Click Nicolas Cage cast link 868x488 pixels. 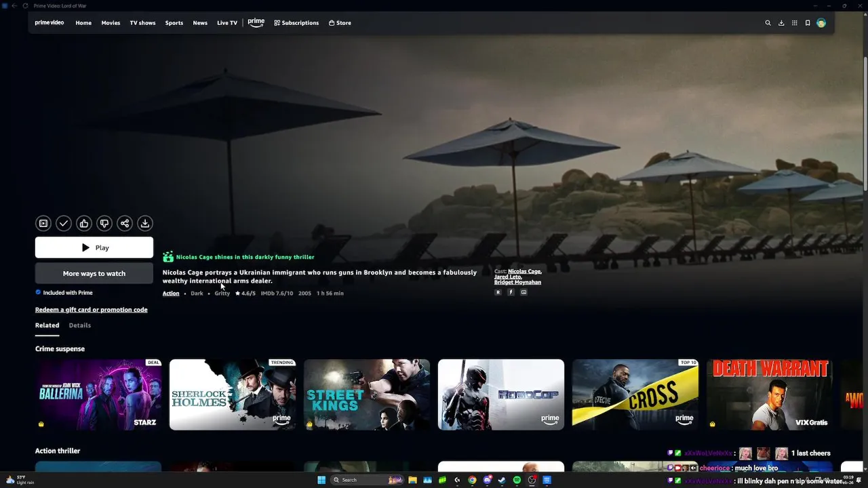[524, 271]
